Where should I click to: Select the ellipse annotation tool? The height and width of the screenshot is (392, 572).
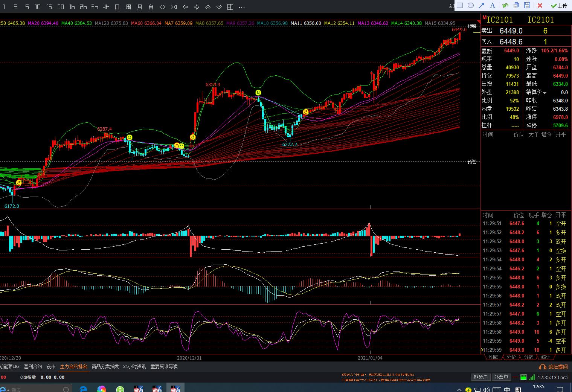471,5
